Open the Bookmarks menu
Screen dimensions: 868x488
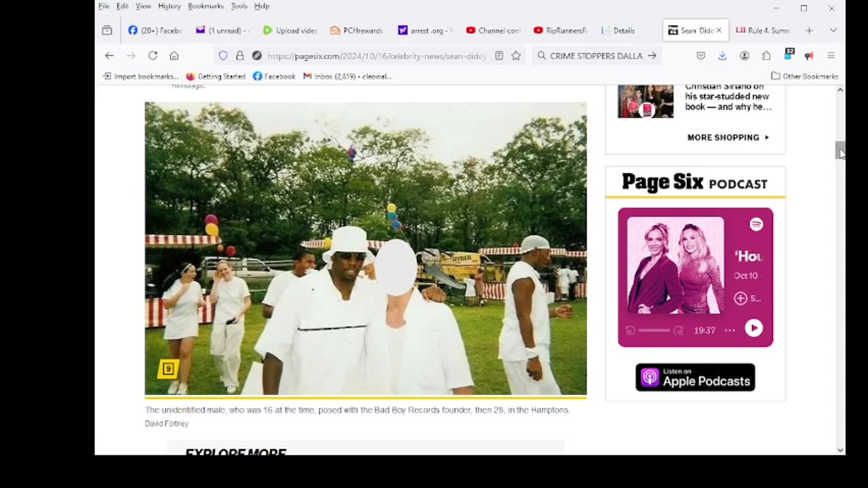[x=205, y=6]
